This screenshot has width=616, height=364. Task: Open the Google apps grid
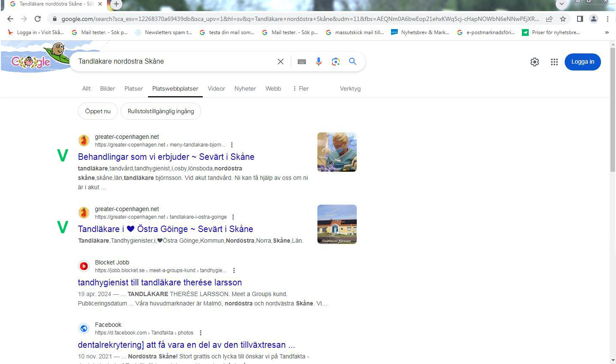coord(554,62)
